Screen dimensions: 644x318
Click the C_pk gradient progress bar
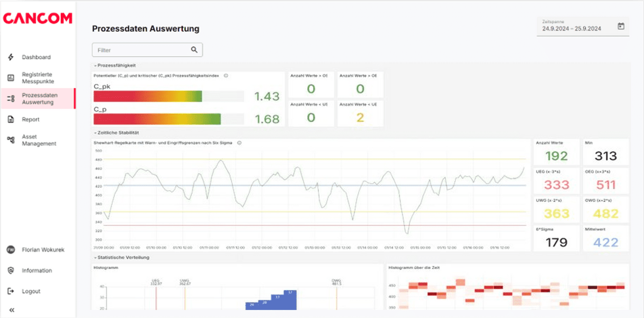point(148,96)
